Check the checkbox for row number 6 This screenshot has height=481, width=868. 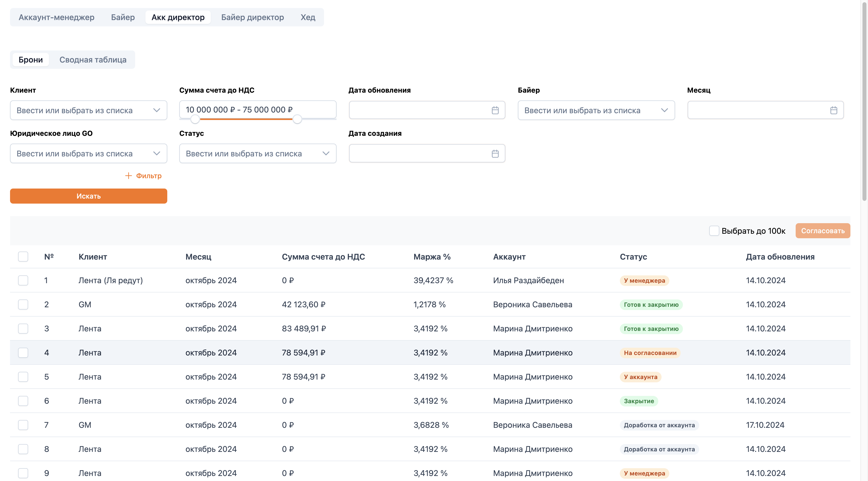[23, 401]
